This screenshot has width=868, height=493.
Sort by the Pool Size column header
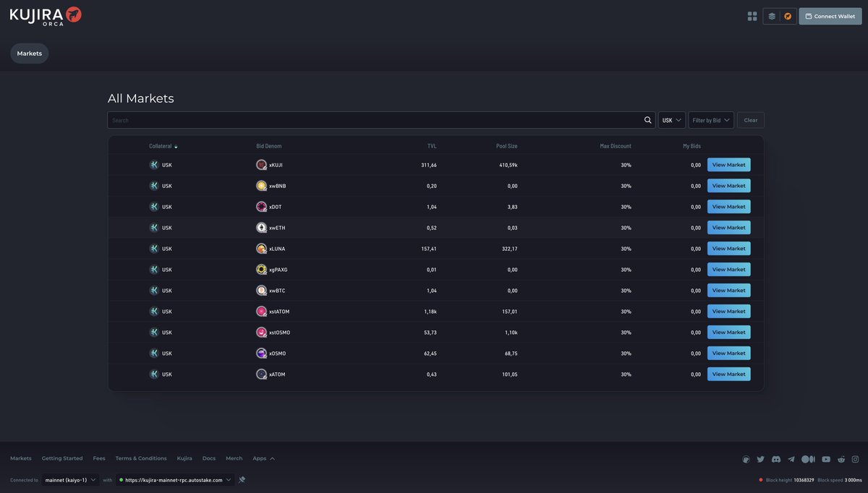tap(506, 146)
